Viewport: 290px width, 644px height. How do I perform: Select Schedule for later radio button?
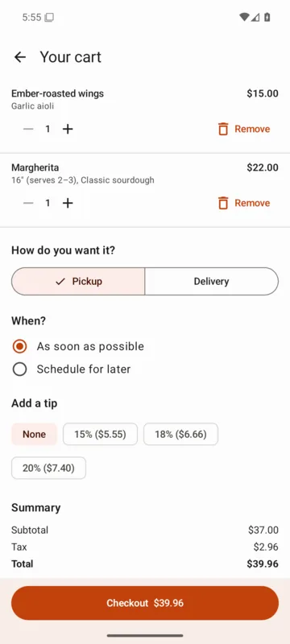pos(19,369)
